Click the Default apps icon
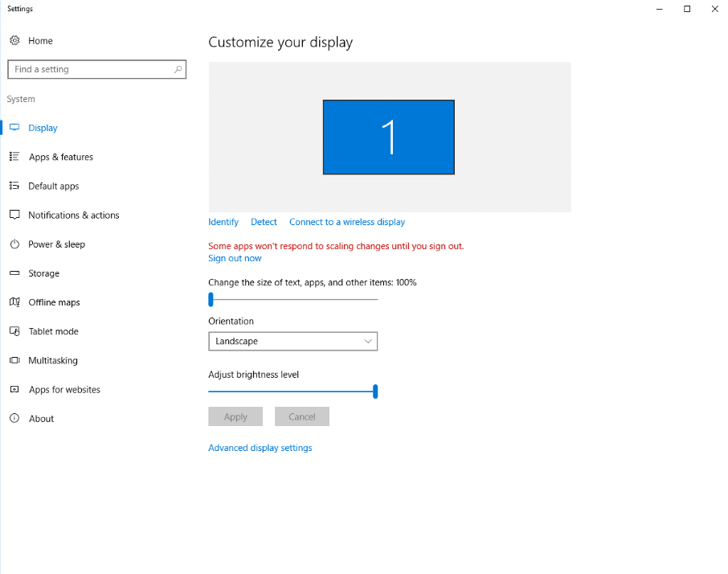728x574 pixels. click(14, 186)
